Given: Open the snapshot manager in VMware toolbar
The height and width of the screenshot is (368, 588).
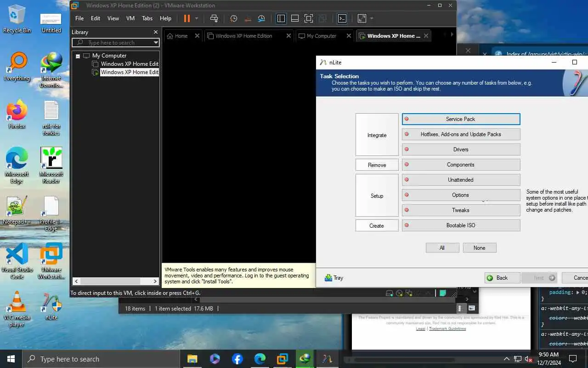Looking at the screenshot, I should click(261, 18).
